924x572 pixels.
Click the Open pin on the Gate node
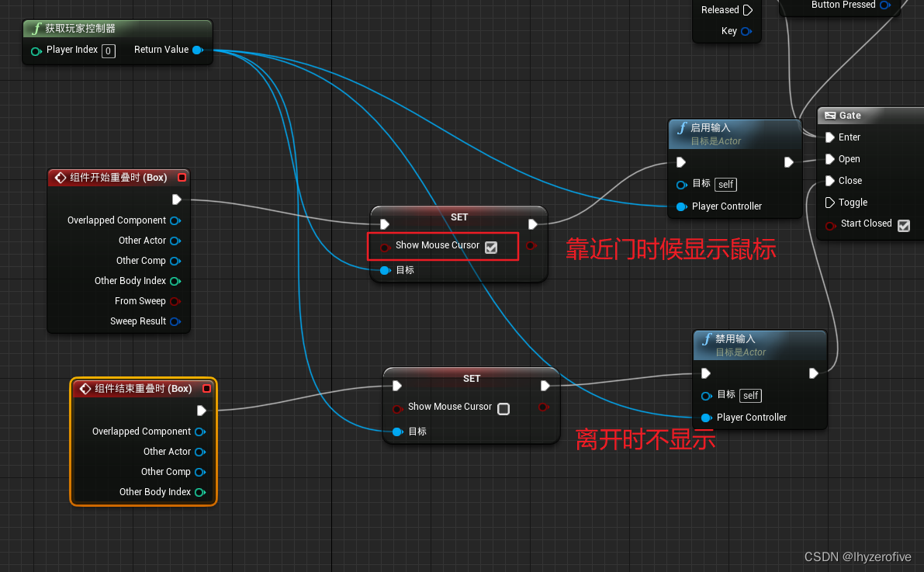830,158
